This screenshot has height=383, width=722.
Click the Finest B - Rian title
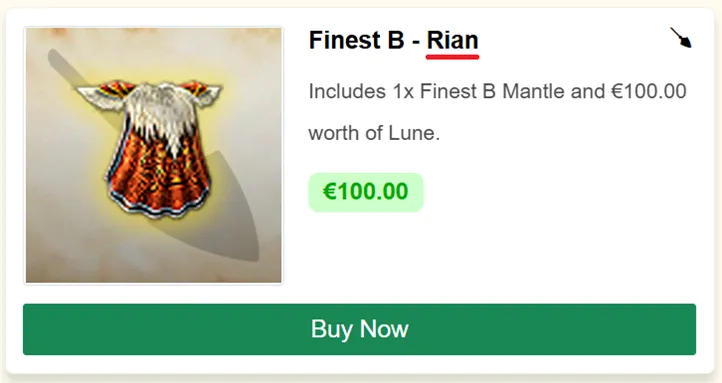click(x=394, y=40)
